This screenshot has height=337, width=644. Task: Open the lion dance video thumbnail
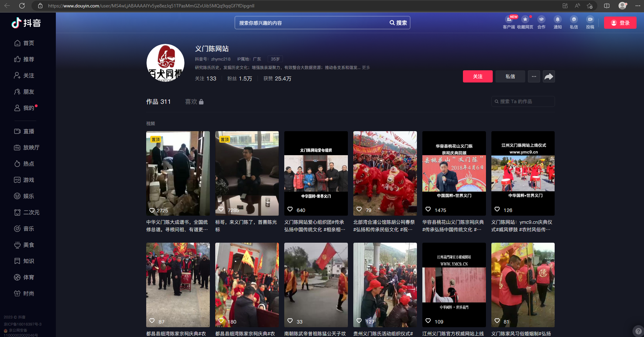385,173
